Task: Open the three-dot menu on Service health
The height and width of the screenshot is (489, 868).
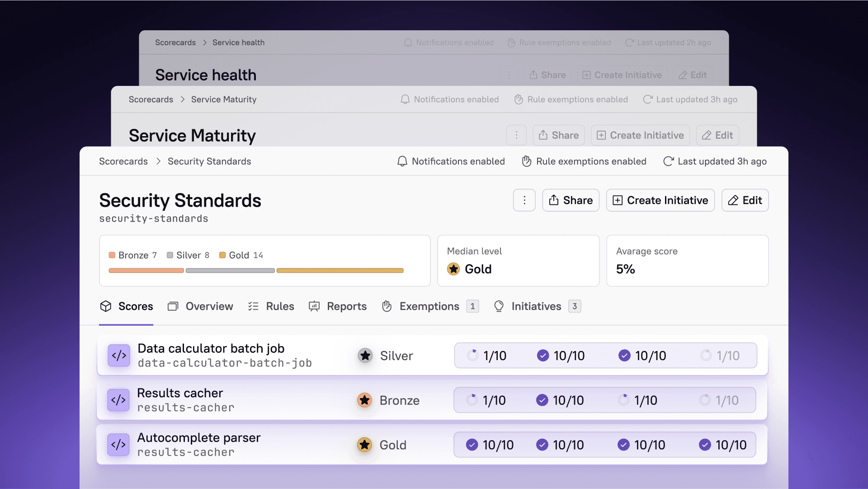Action: click(x=509, y=75)
